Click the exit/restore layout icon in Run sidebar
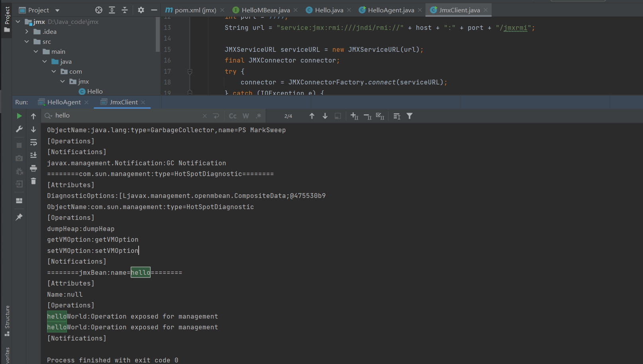Viewport: 643px width, 364px height. [19, 184]
